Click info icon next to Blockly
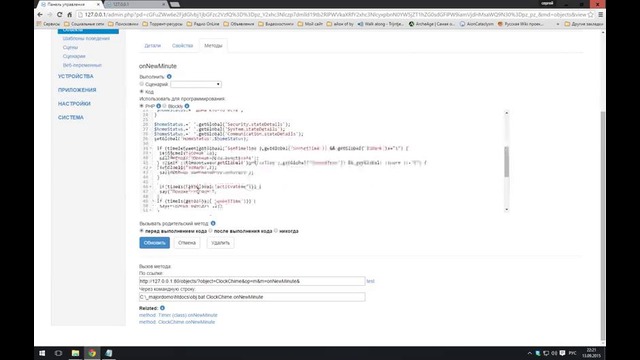Viewport: 640px width, 360px height. coord(187,106)
